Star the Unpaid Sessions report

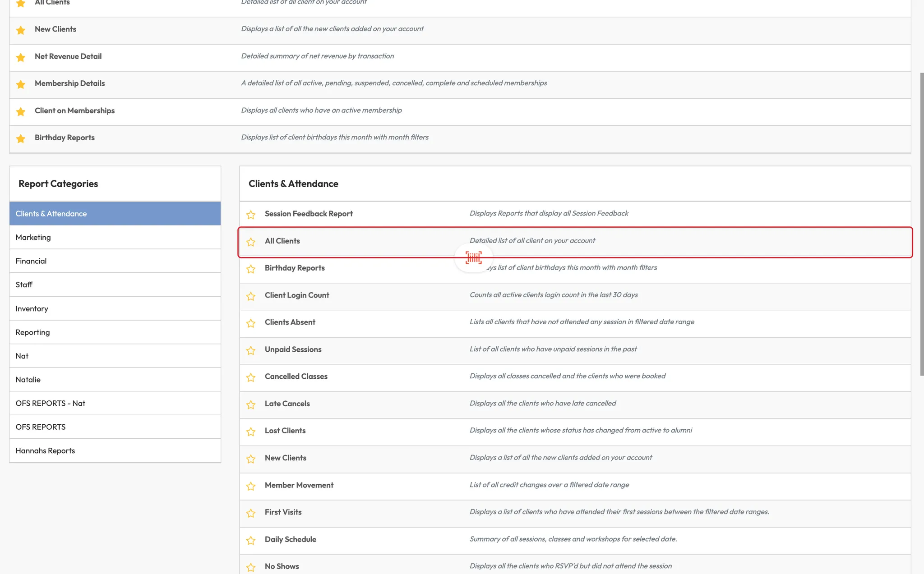point(251,350)
